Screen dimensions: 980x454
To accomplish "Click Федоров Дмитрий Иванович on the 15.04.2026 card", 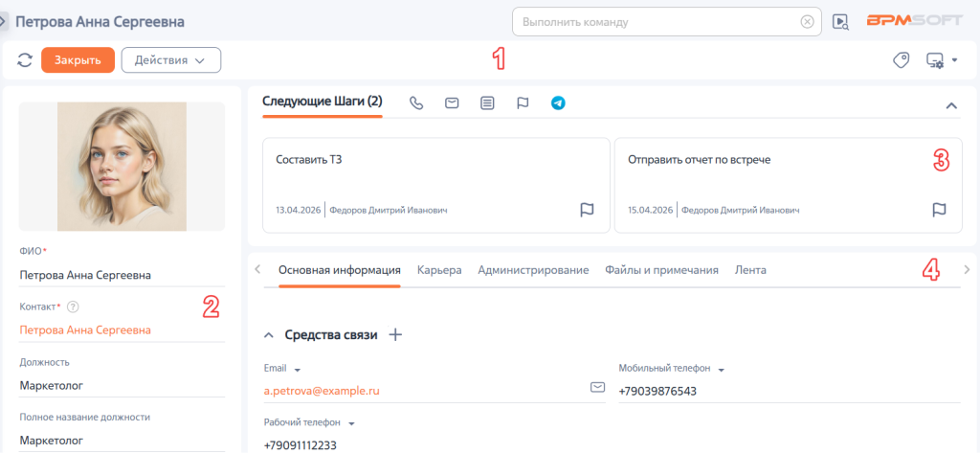I will tap(741, 210).
